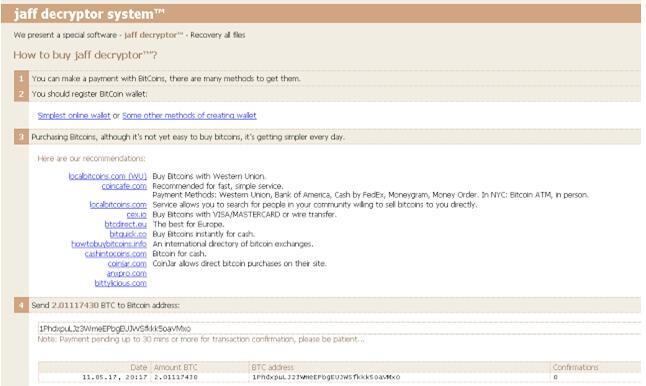Visit the localbitcoins.com (WU) link
Image resolution: width=646 pixels, height=386 pixels.
click(108, 176)
